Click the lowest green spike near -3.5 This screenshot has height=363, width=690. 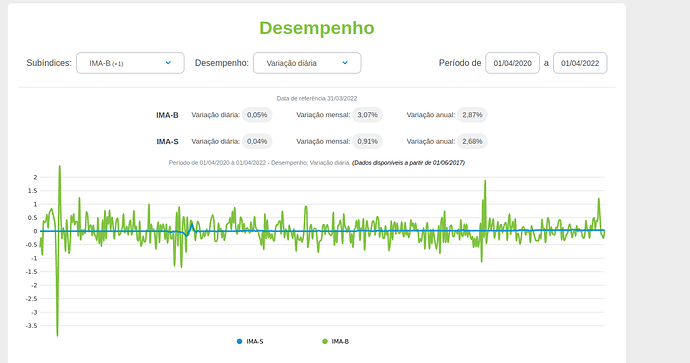(57, 335)
